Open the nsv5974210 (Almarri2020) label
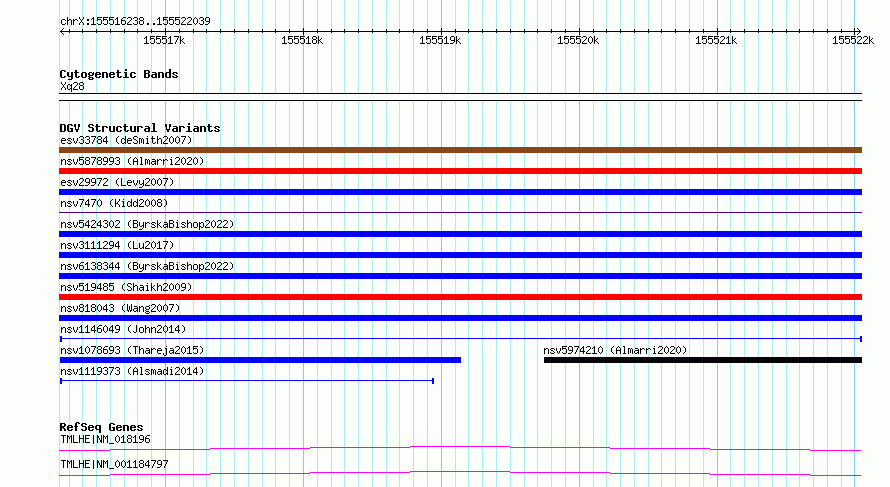This screenshot has height=487, width=890. tap(615, 350)
